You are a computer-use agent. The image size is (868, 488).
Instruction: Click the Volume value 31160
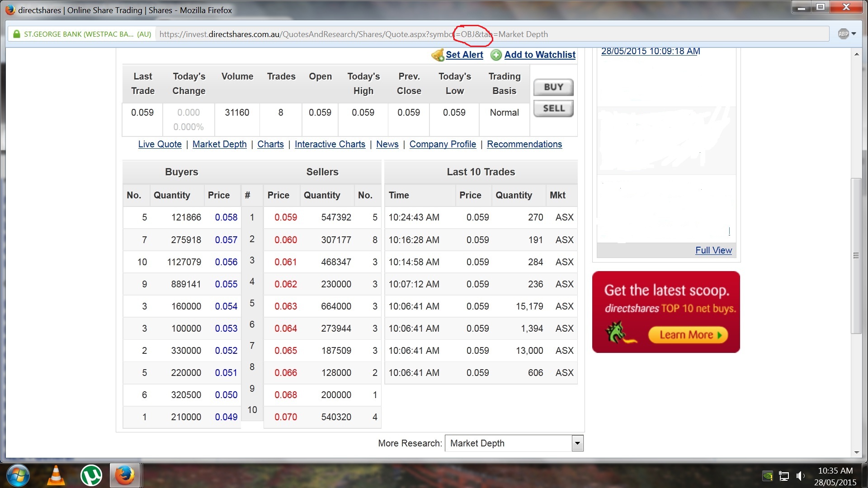click(237, 113)
